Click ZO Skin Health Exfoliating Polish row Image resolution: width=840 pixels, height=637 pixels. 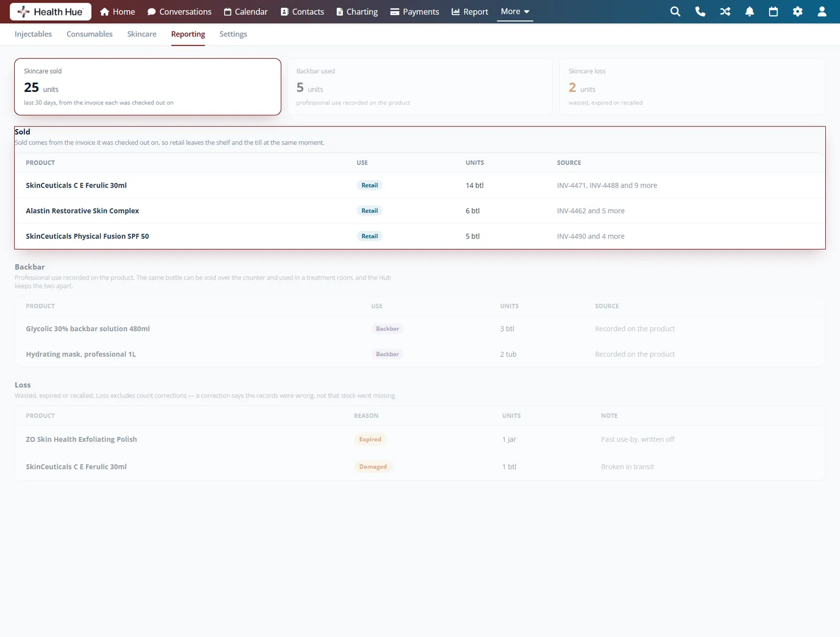pos(420,439)
